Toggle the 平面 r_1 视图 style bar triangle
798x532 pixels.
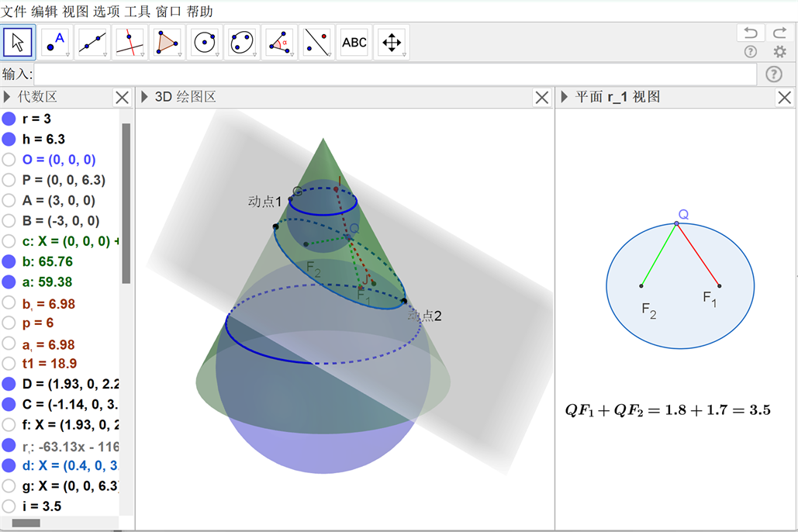coord(565,97)
